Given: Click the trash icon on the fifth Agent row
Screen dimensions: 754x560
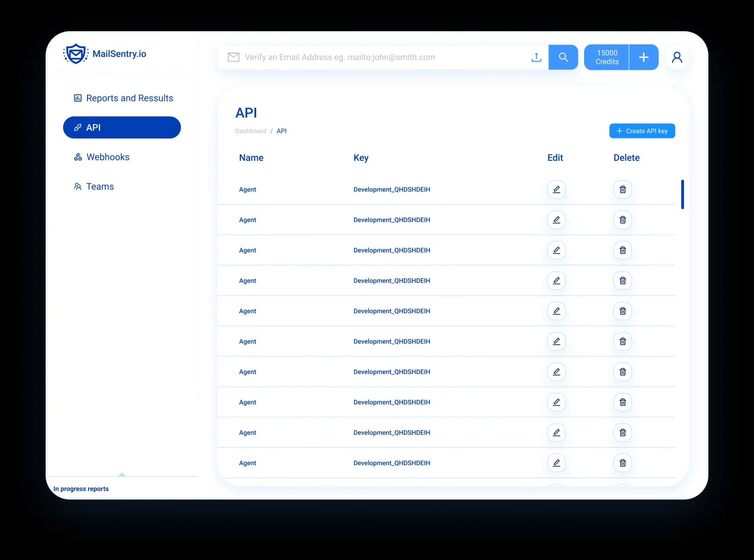Looking at the screenshot, I should 623,311.
